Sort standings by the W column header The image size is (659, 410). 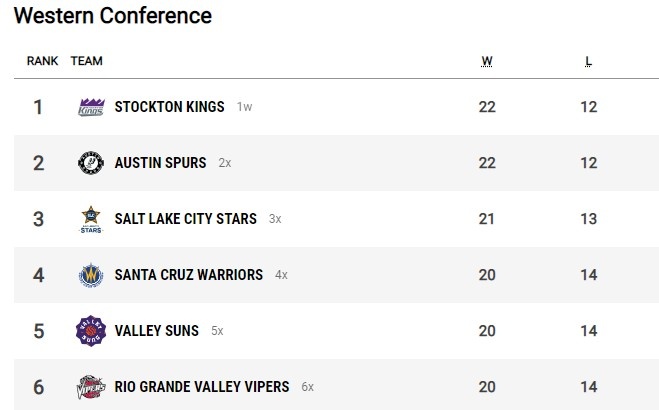click(487, 62)
